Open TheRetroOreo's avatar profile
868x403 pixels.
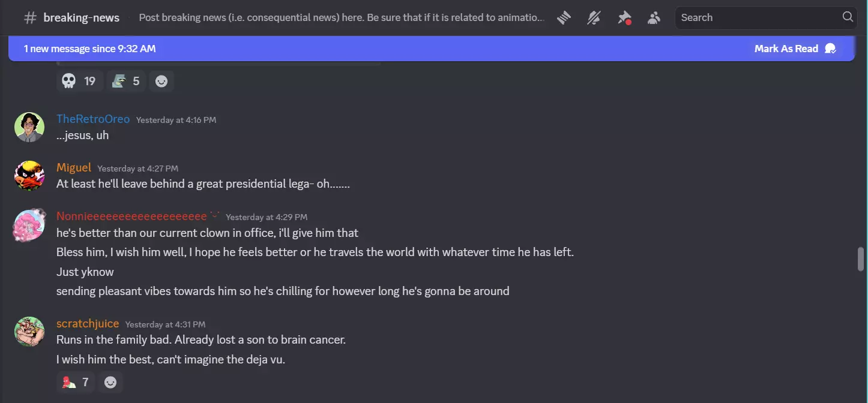point(29,127)
